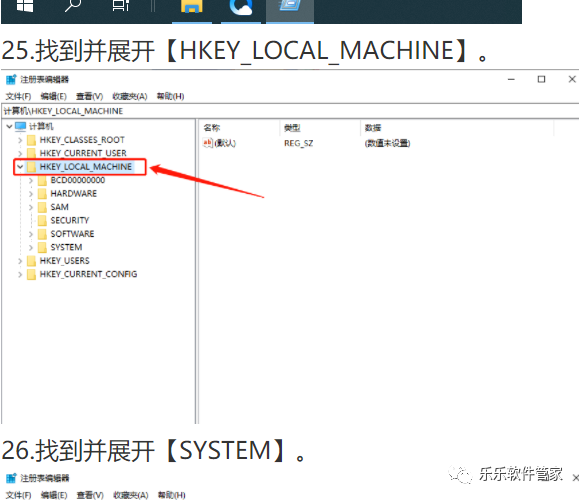Screen dimensions: 581x500
Task: Click the registry path address bar
Action: click(x=290, y=111)
